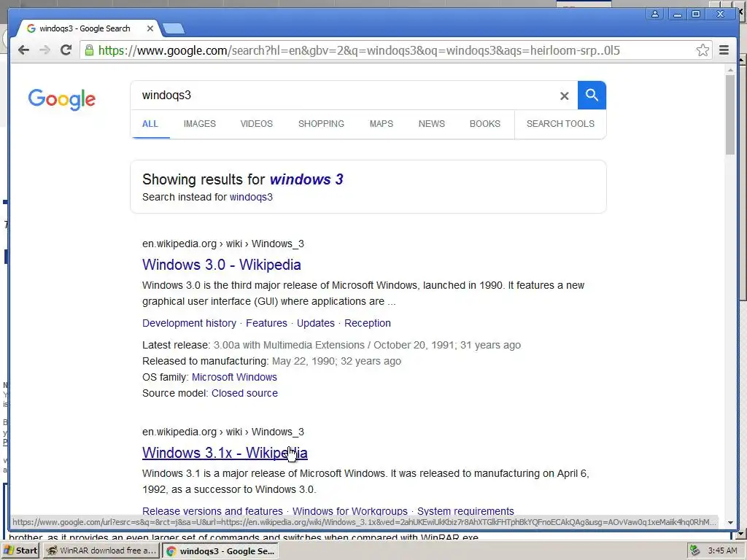Open Windows for Workgroups sitelink
This screenshot has width=747, height=560.
click(349, 511)
